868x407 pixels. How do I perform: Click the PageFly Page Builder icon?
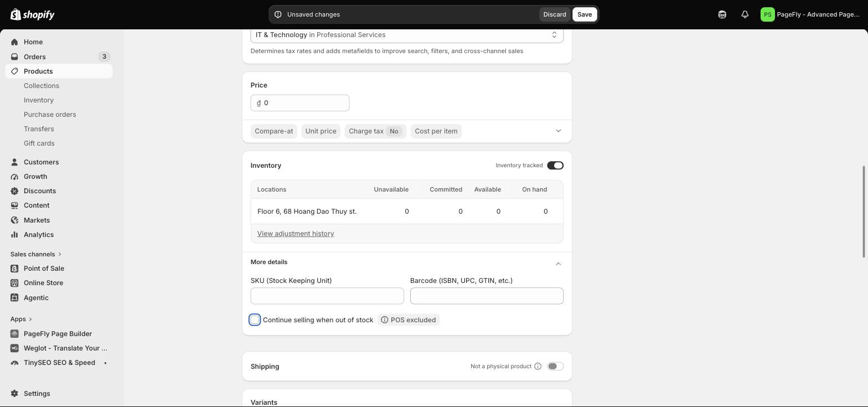click(14, 334)
